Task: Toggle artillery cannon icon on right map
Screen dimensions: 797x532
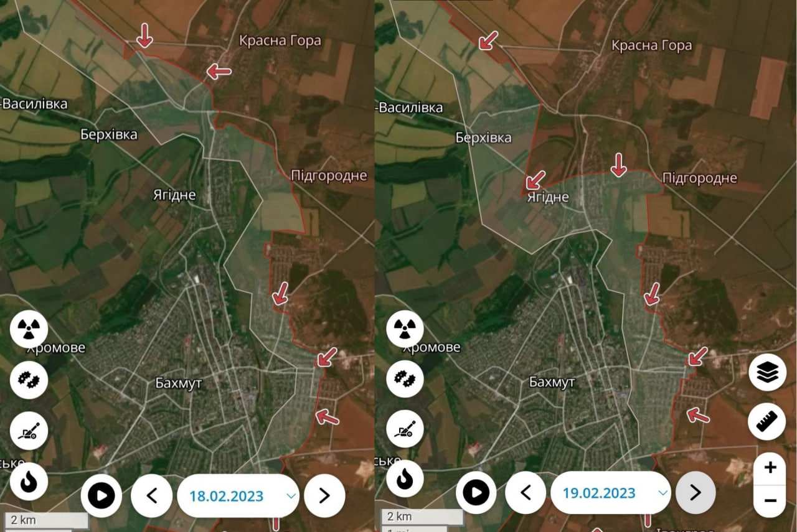Action: click(405, 430)
